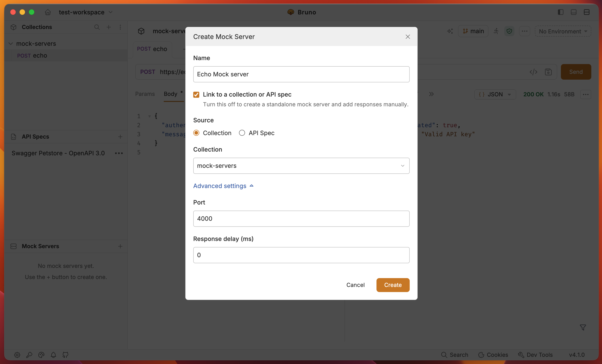Open the No Environment dropdown

[563, 31]
